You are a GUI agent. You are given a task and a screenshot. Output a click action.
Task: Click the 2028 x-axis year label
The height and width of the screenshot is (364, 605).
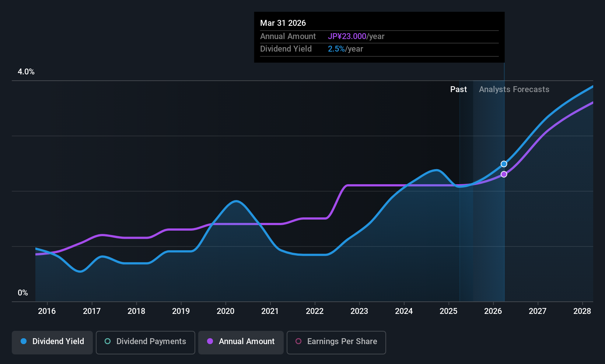point(582,311)
